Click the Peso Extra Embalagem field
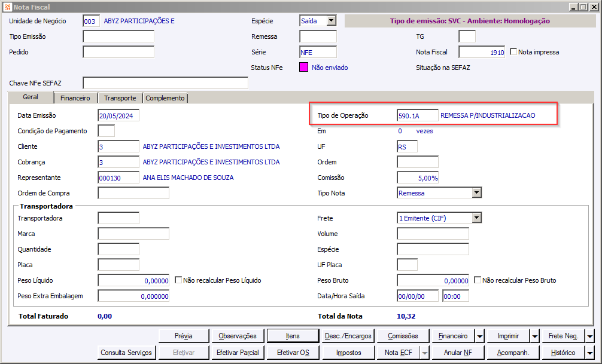Image resolution: width=602 pixels, height=364 pixels. [133, 296]
